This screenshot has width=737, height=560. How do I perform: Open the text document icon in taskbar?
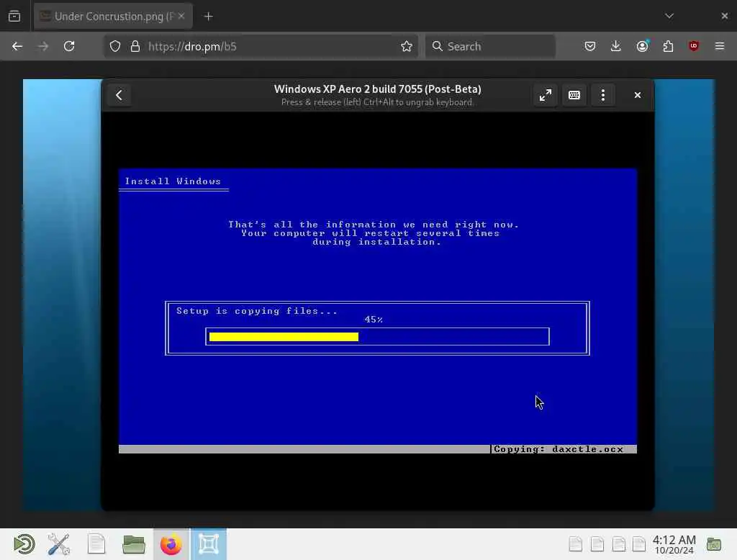click(96, 544)
